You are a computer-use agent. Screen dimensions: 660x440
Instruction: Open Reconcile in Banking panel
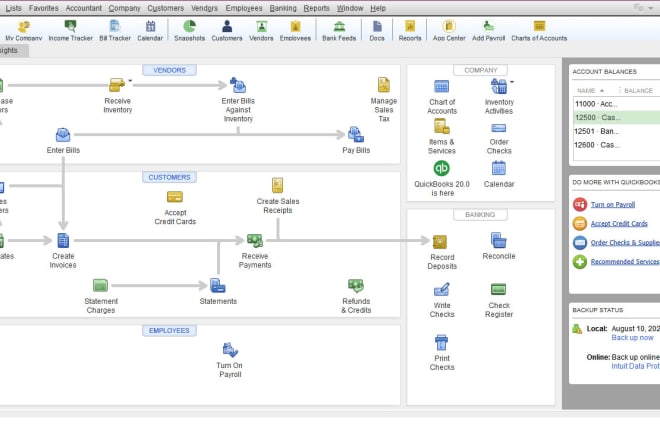point(499,240)
